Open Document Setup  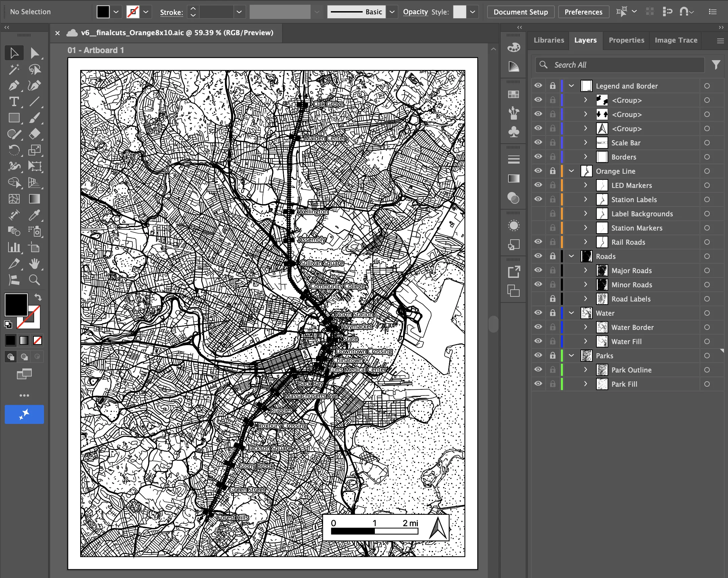click(520, 12)
